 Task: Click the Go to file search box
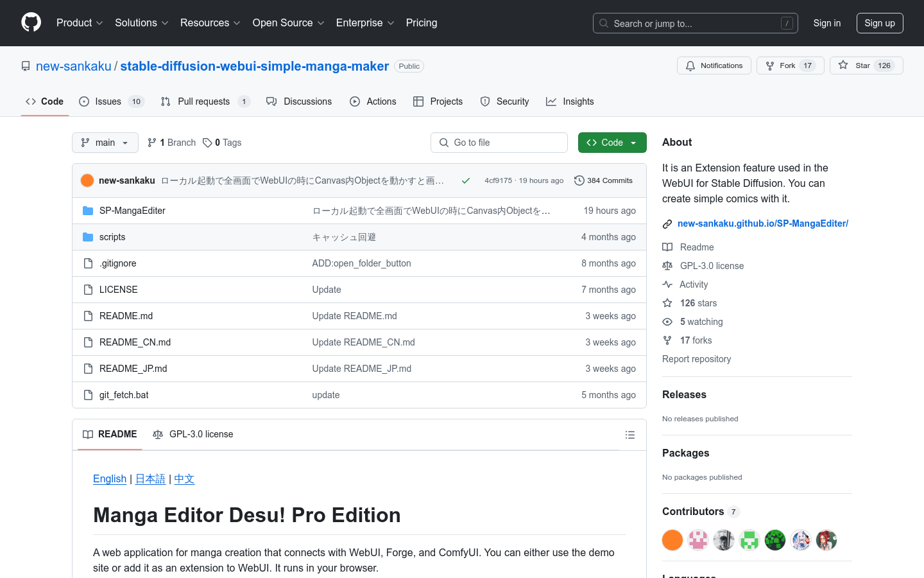click(x=499, y=143)
